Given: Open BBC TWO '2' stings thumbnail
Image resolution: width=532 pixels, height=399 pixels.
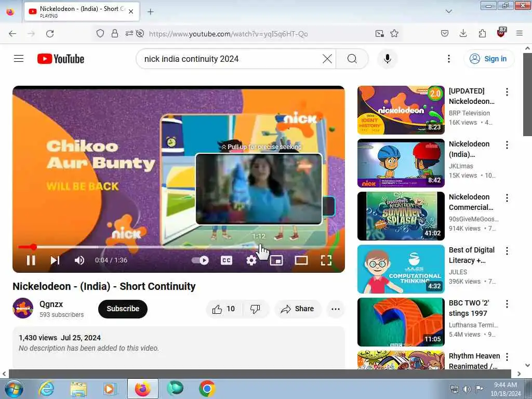Looking at the screenshot, I should tap(401, 322).
